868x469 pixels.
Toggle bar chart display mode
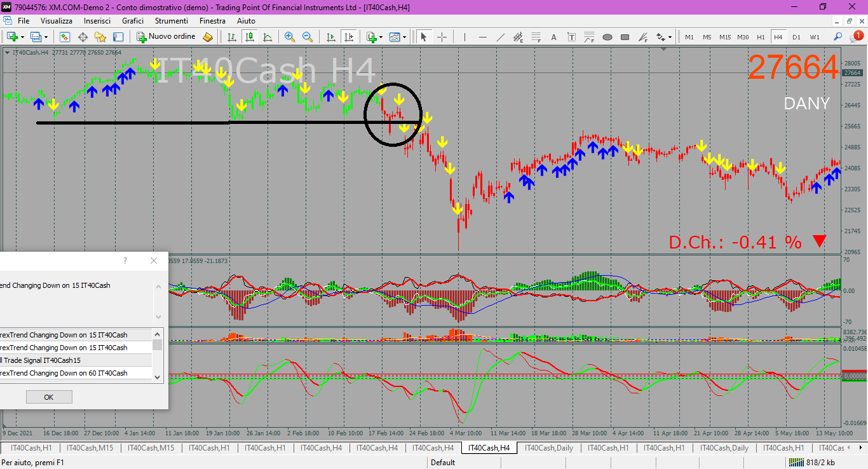point(232,37)
